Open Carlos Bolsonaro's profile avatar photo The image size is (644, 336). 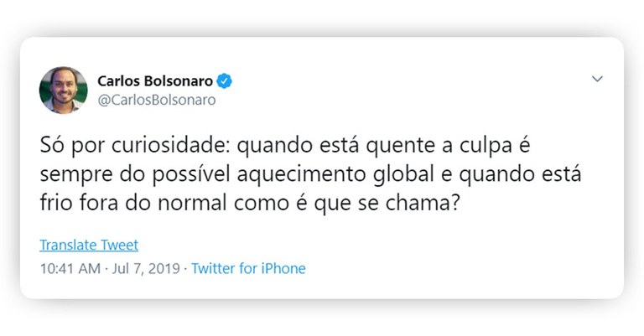63,90
